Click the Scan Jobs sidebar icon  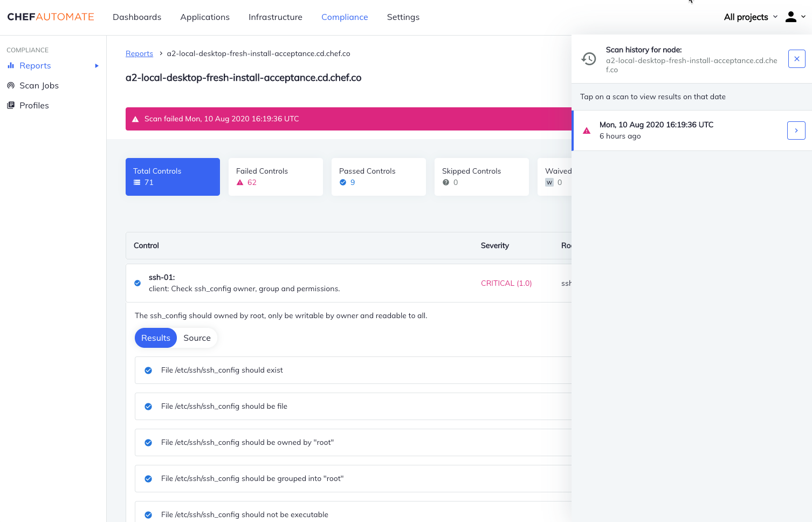coord(11,86)
